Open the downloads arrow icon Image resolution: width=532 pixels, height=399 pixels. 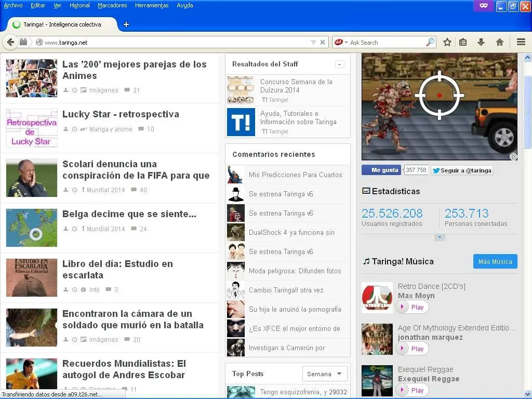coord(481,43)
